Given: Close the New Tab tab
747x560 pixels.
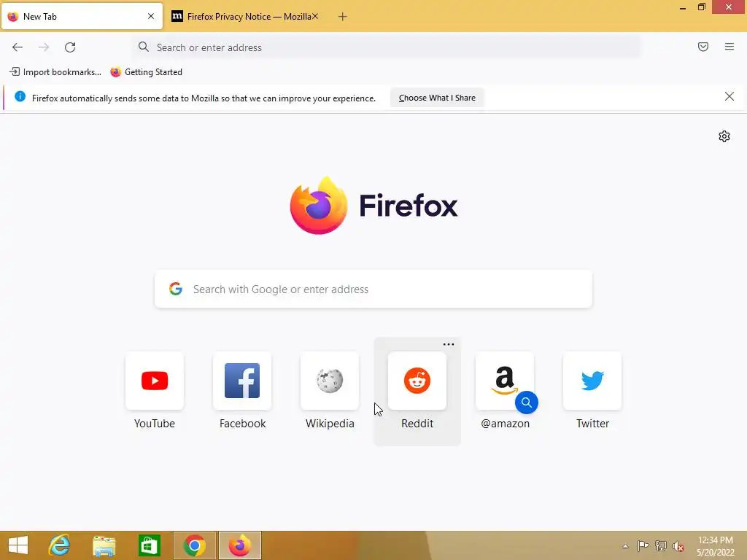Looking at the screenshot, I should [x=151, y=16].
